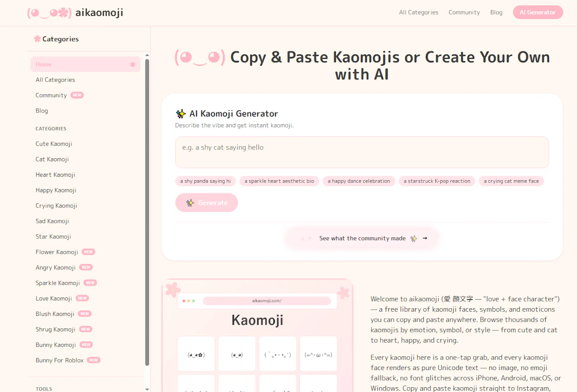Click the NEW badge next to Bunny For Roblox
577x392 pixels.
point(94,360)
